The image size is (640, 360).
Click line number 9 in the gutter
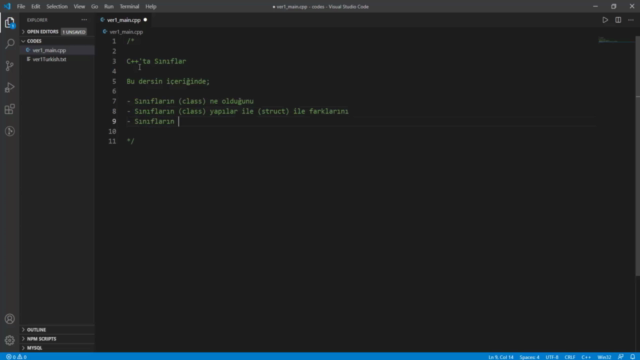(114, 121)
